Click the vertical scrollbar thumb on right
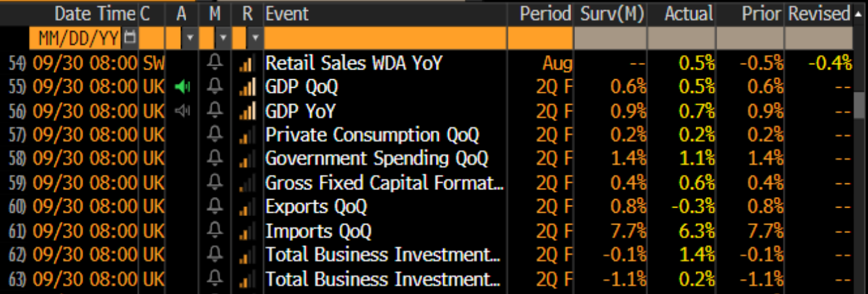The height and width of the screenshot is (294, 868). 859,105
